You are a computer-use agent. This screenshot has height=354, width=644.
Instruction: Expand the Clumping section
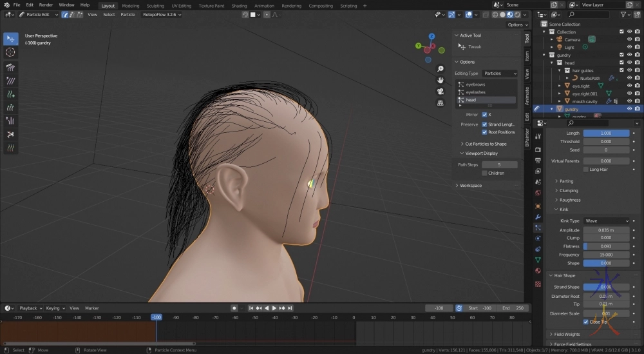pyautogui.click(x=568, y=191)
